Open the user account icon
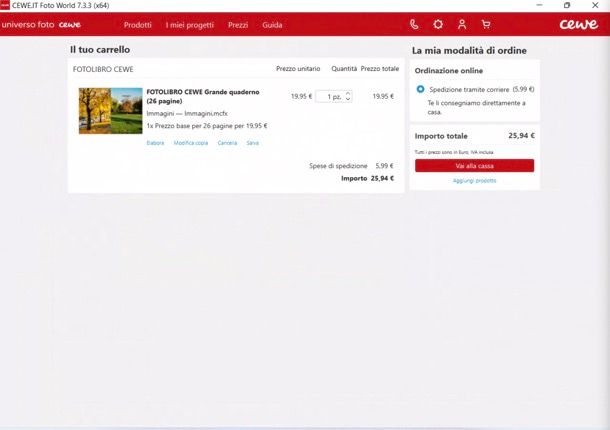This screenshot has width=610, height=430. click(x=462, y=25)
